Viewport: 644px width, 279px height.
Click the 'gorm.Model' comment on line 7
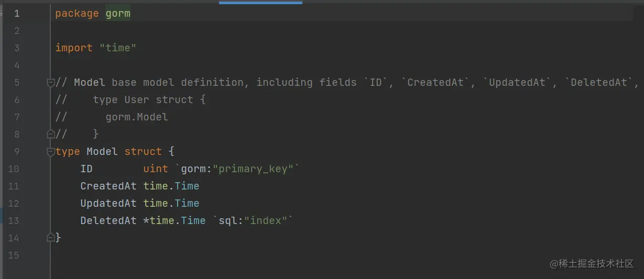click(x=137, y=117)
